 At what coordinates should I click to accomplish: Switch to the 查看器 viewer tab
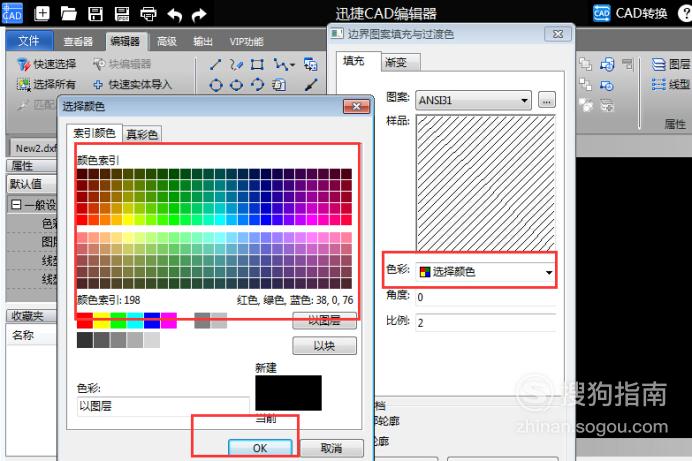pos(78,41)
